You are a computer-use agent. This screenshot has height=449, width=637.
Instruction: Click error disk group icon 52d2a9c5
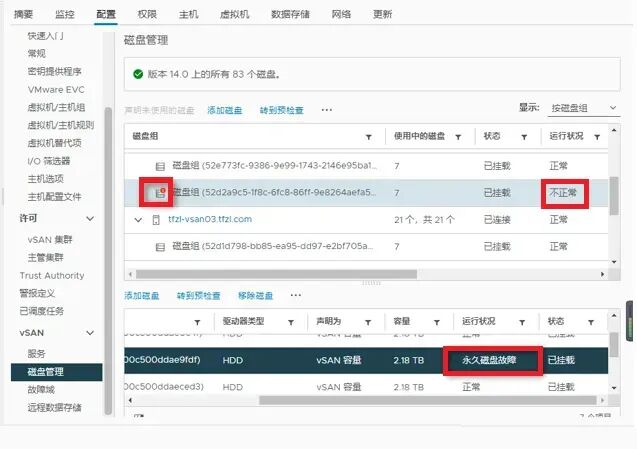click(x=160, y=193)
